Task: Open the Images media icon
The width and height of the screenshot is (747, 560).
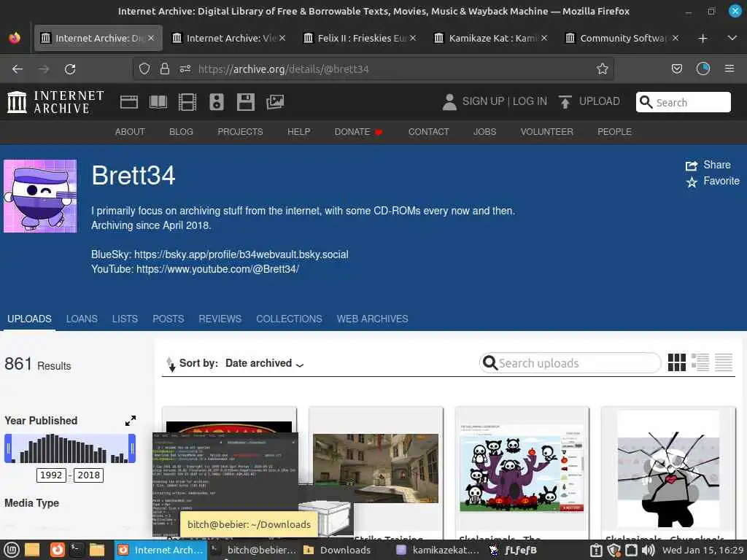Action: tap(275, 102)
